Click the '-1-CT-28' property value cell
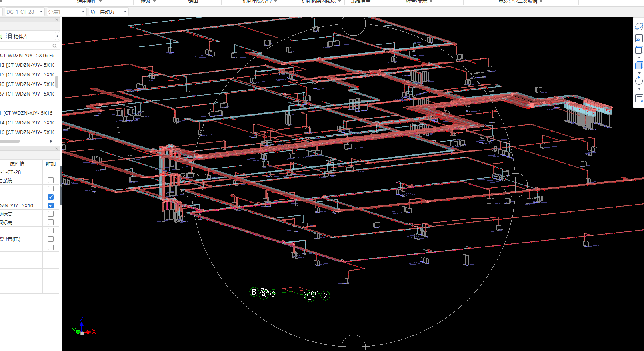The width and height of the screenshot is (644, 351). pyautogui.click(x=21, y=172)
